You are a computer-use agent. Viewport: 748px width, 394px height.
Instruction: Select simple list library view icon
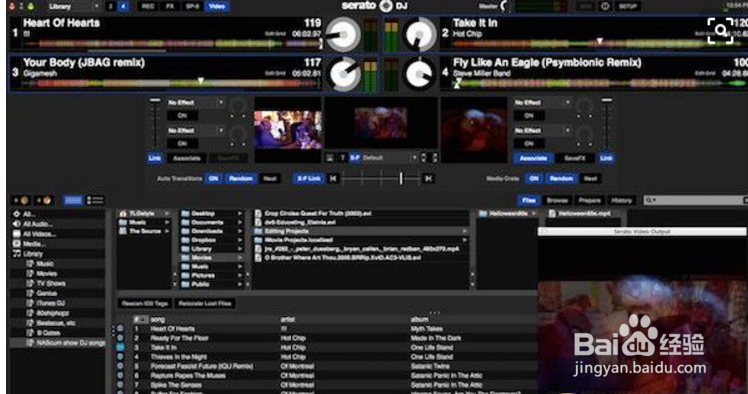[73, 200]
